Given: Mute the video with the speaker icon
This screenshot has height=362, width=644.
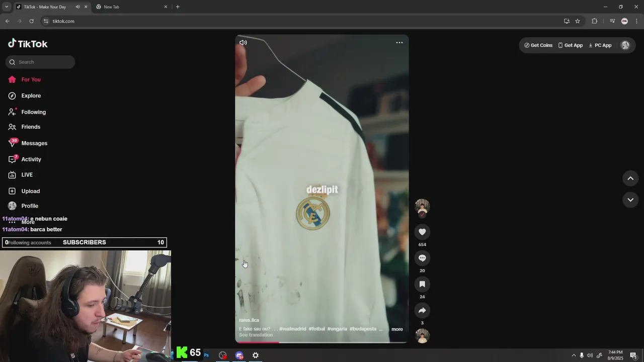Looking at the screenshot, I should point(243,43).
